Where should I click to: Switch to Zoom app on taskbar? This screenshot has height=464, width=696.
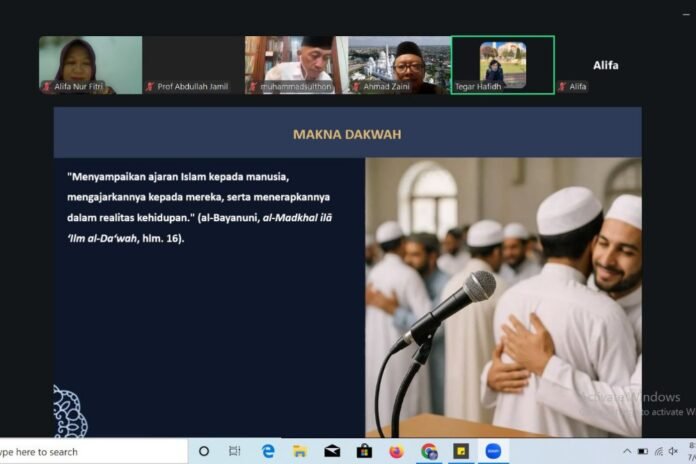click(493, 451)
